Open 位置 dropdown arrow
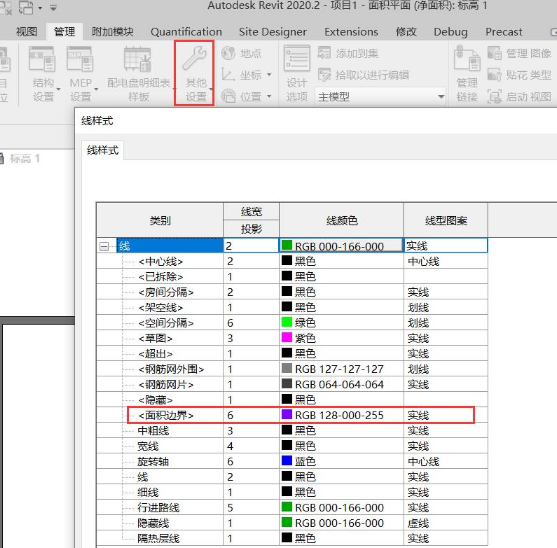 pos(269,96)
